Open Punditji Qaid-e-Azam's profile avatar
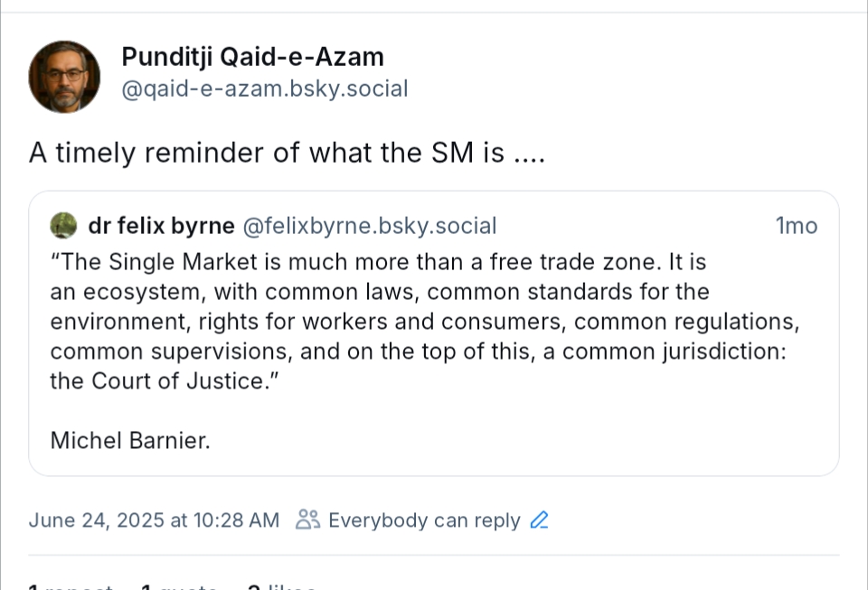This screenshot has height=590, width=868. [x=64, y=76]
